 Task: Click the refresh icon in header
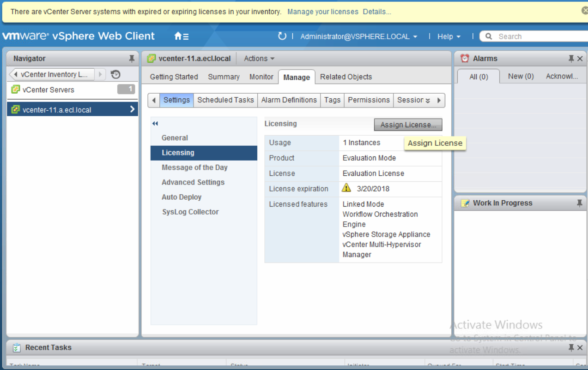tap(282, 36)
